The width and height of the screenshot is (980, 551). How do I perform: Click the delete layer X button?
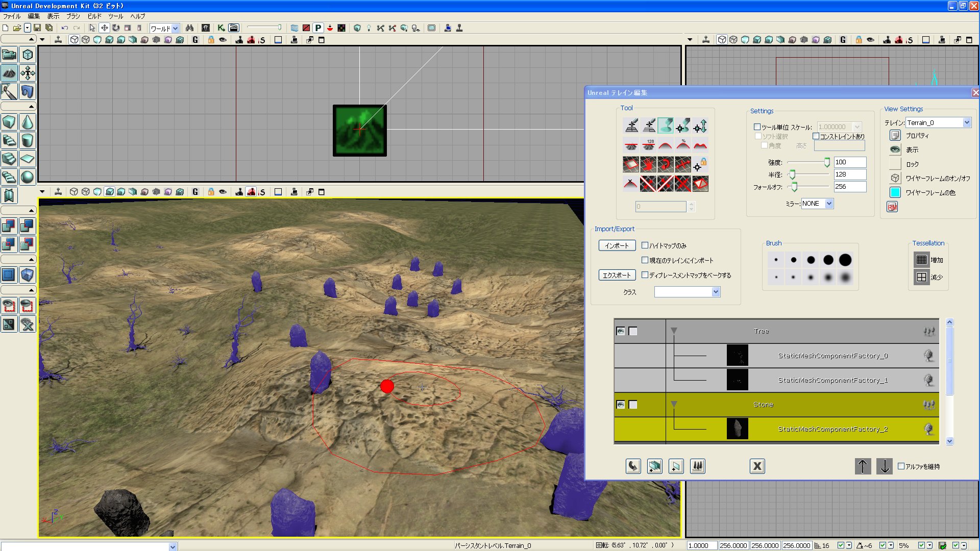coord(757,466)
